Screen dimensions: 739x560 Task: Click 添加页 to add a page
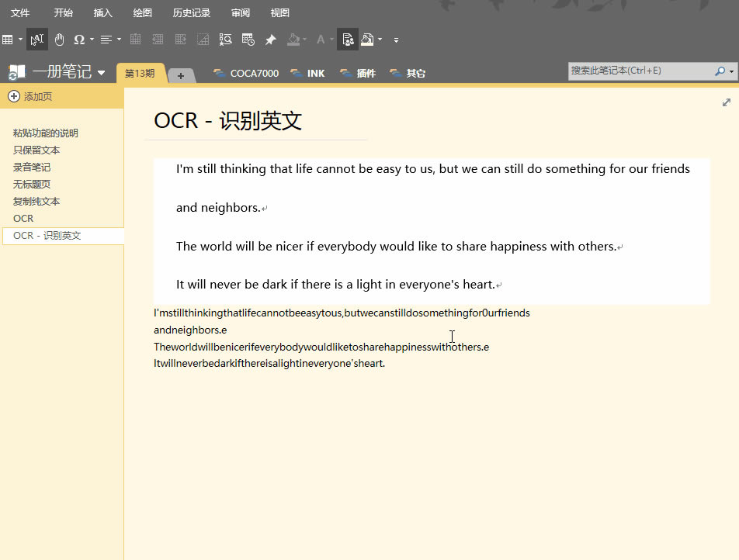[38, 96]
